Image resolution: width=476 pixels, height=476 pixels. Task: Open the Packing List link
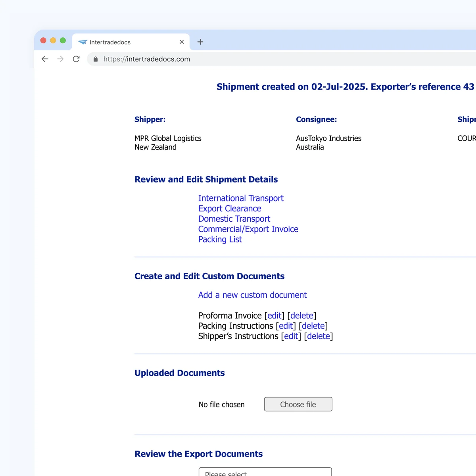[x=220, y=240]
